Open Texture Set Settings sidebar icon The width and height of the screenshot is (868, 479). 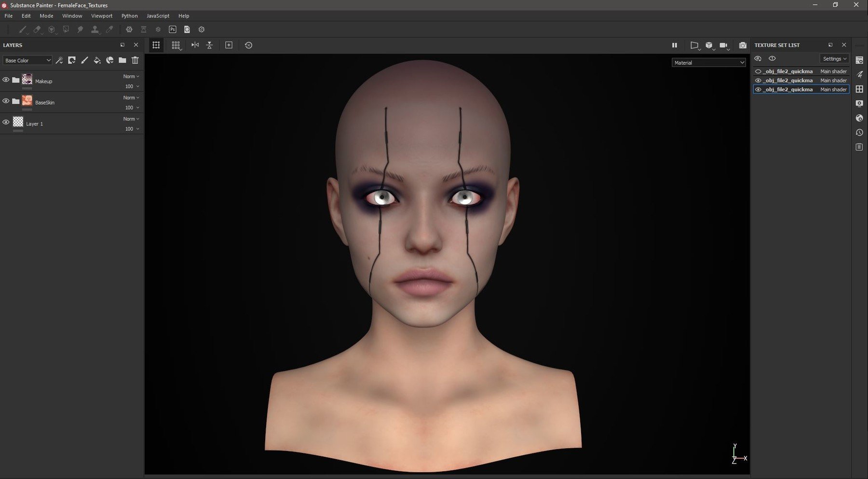click(x=859, y=60)
